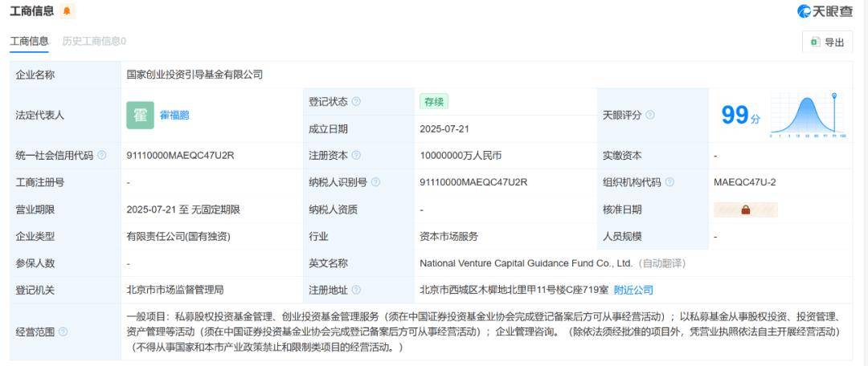Click business term 2025-07-21 至 无固定期限
This screenshot has height=366, width=868.
[x=183, y=209]
